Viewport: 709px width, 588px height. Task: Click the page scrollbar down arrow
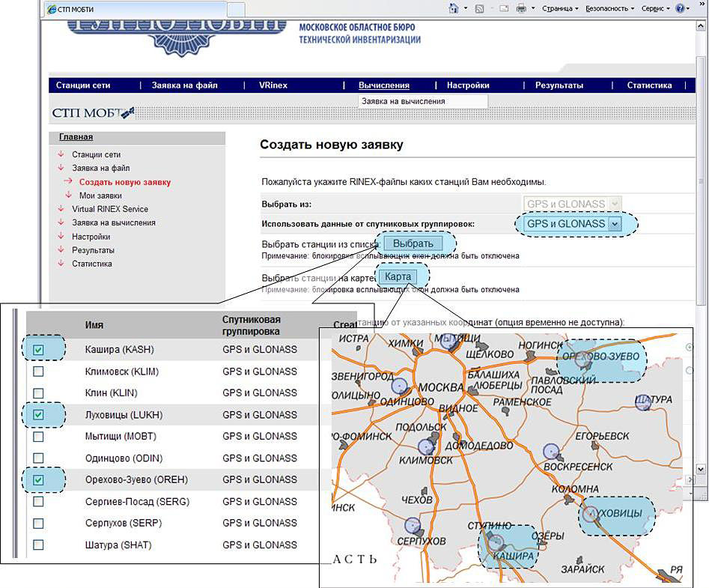tap(701, 469)
